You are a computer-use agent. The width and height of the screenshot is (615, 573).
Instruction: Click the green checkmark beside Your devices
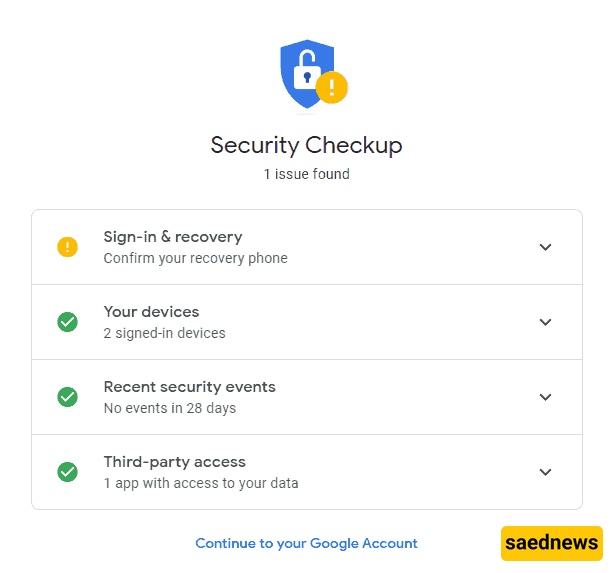point(67,322)
